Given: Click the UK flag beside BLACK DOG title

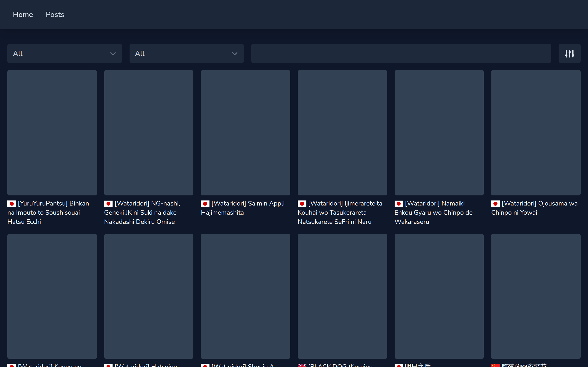Looking at the screenshot, I should (x=302, y=365).
